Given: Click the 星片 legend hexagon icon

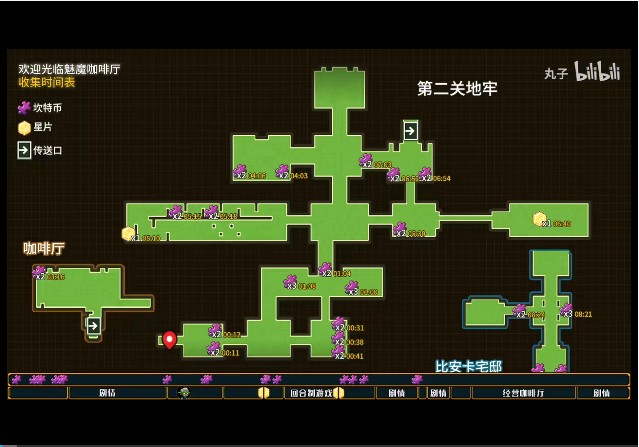Looking at the screenshot, I should tap(24, 128).
